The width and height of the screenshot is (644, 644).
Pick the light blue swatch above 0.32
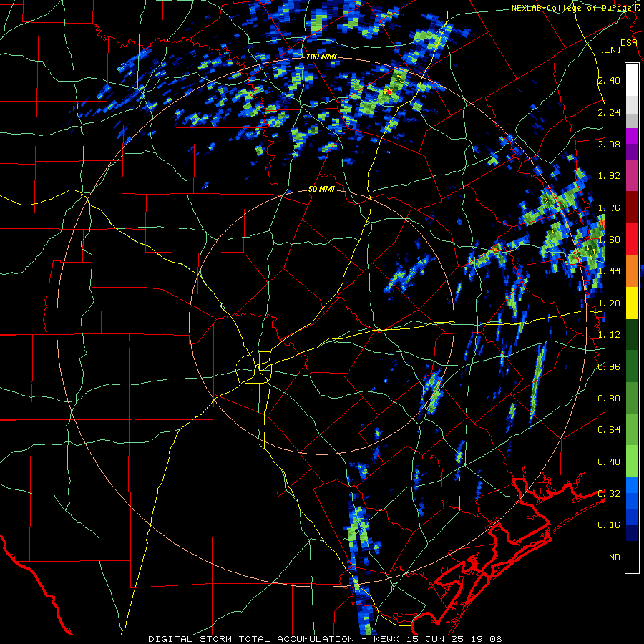coord(632,485)
